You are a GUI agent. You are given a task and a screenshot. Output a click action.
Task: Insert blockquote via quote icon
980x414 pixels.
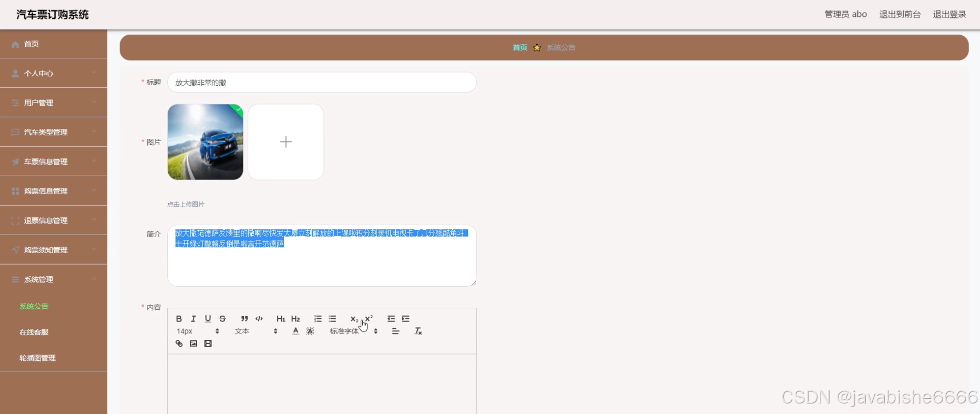[x=244, y=319]
